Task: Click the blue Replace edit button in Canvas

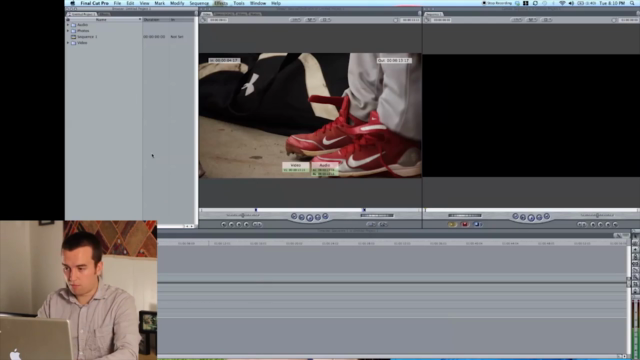Action: click(x=477, y=224)
